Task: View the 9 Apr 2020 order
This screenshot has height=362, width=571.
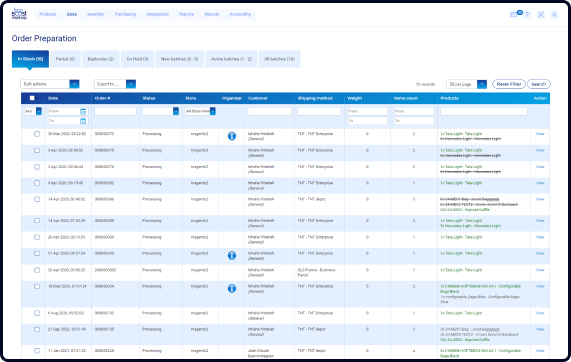Action: pos(540,183)
